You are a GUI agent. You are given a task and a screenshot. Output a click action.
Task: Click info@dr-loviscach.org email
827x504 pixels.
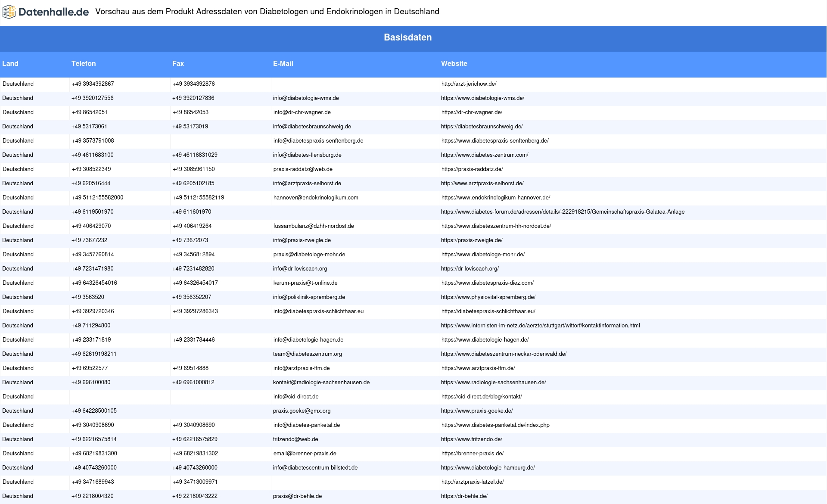click(300, 269)
